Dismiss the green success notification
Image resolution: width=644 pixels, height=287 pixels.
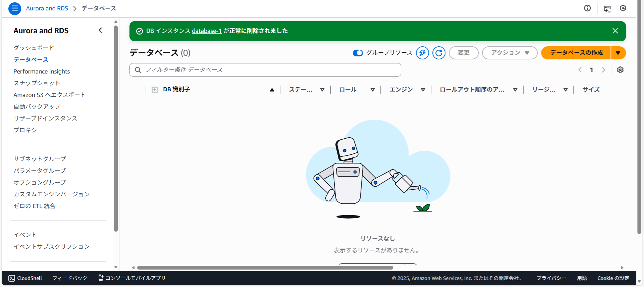[615, 31]
